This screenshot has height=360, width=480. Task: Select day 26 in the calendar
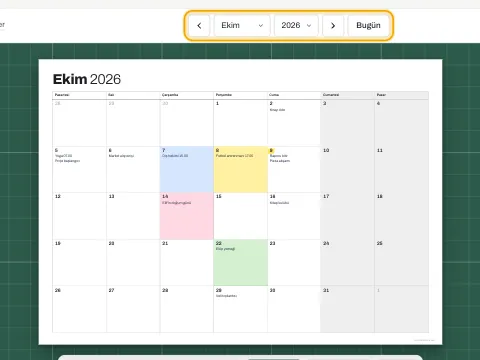click(x=79, y=309)
